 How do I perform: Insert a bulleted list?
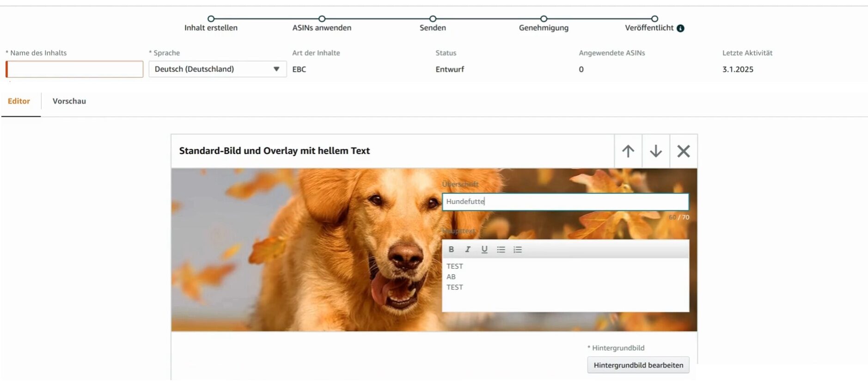point(501,249)
